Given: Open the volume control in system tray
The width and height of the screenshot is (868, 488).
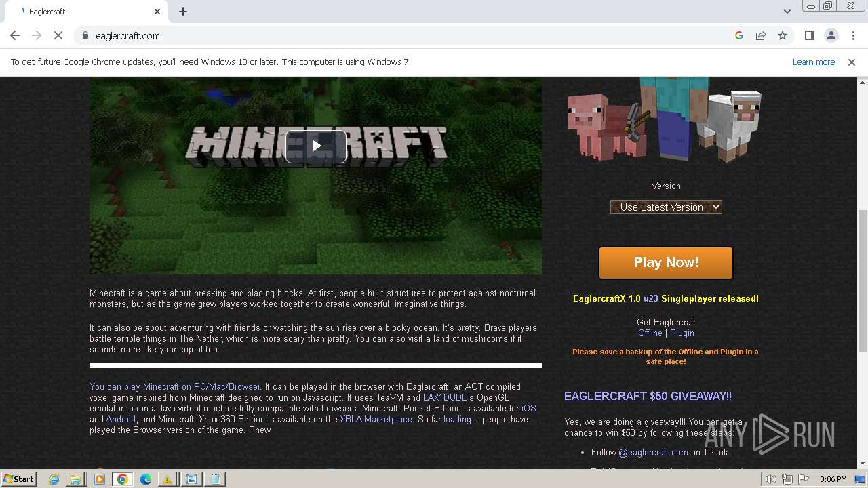Looking at the screenshot, I should [770, 479].
